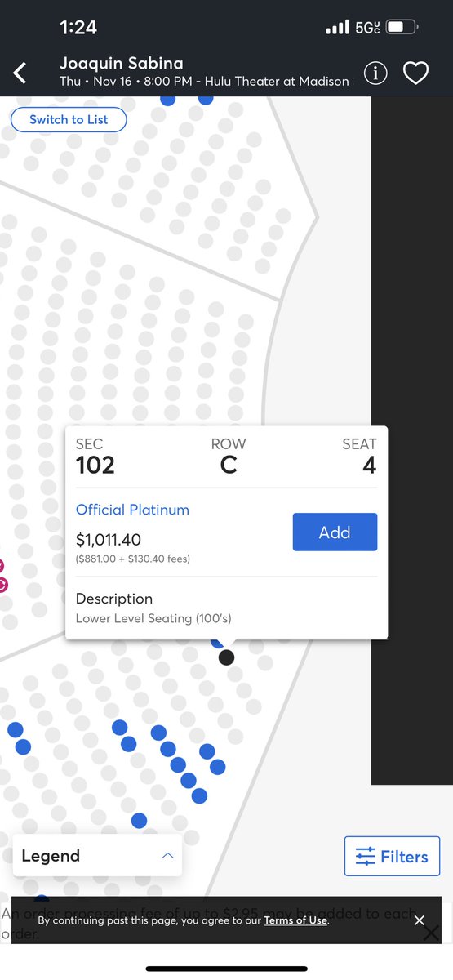Tap the Joaquin Sabina event title
The image size is (453, 980).
pyautogui.click(x=122, y=63)
